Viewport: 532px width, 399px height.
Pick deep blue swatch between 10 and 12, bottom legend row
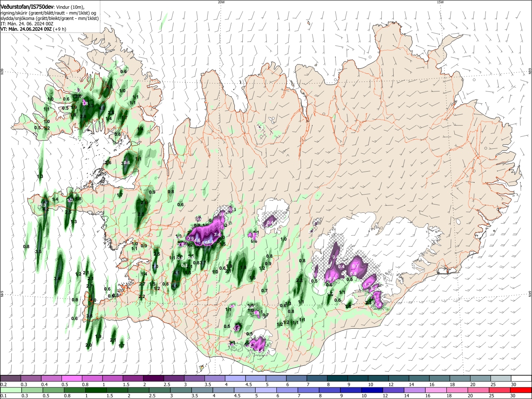(x=372, y=390)
